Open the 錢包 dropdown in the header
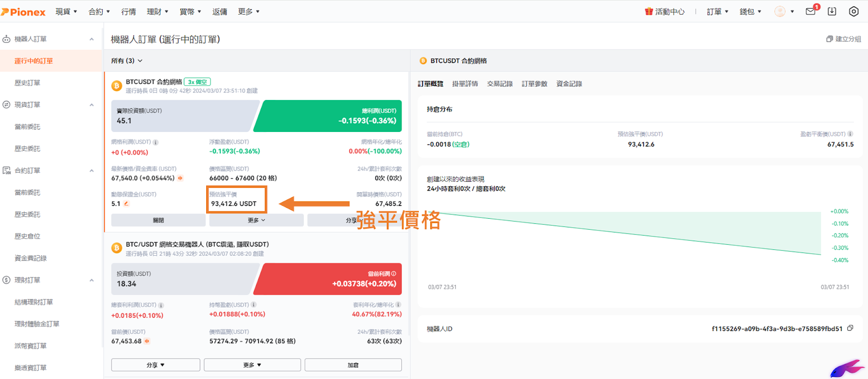 [750, 11]
